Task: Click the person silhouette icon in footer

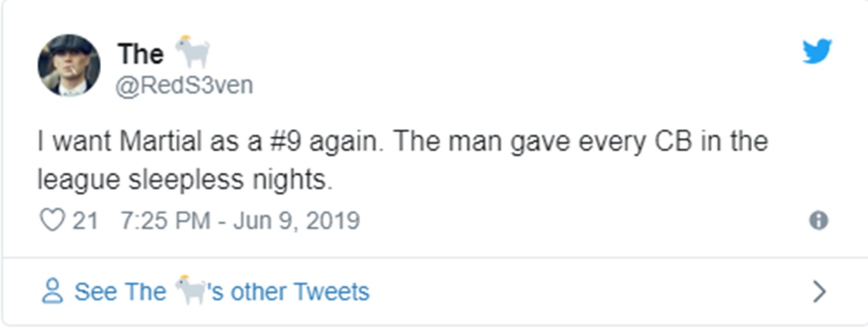Action: (x=52, y=291)
